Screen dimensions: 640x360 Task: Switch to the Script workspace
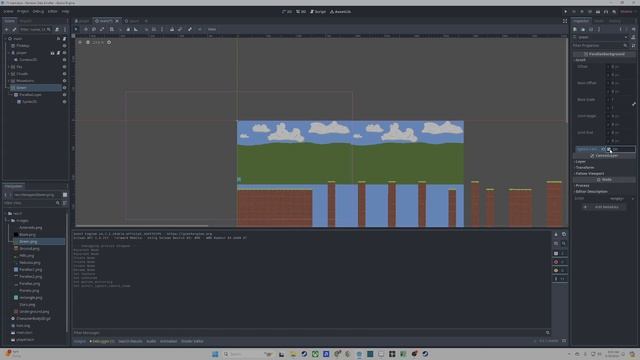coord(318,12)
